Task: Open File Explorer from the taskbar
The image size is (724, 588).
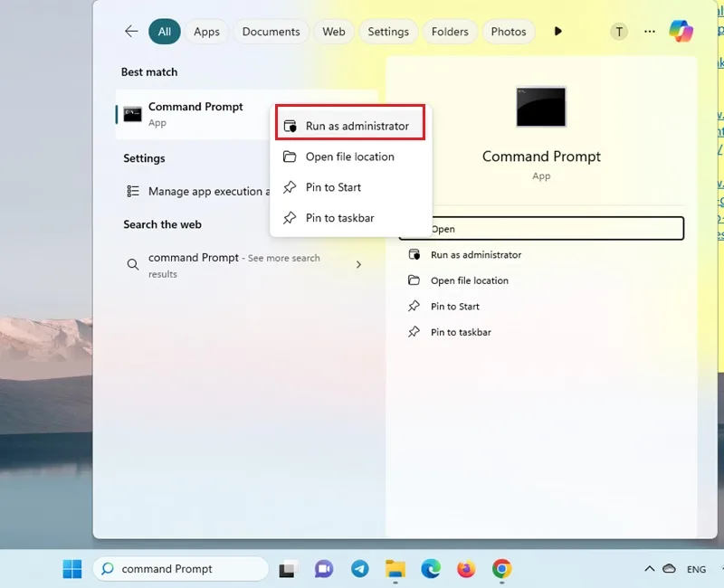Action: 395,569
